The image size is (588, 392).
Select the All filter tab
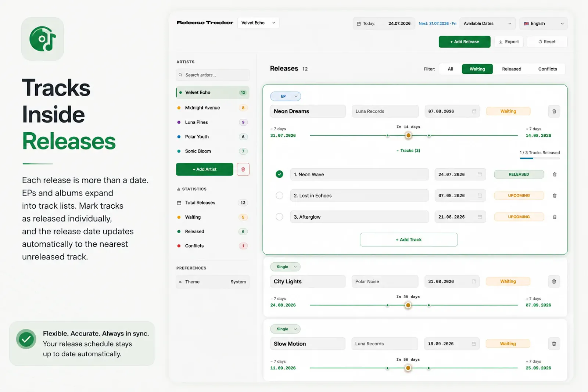450,69
